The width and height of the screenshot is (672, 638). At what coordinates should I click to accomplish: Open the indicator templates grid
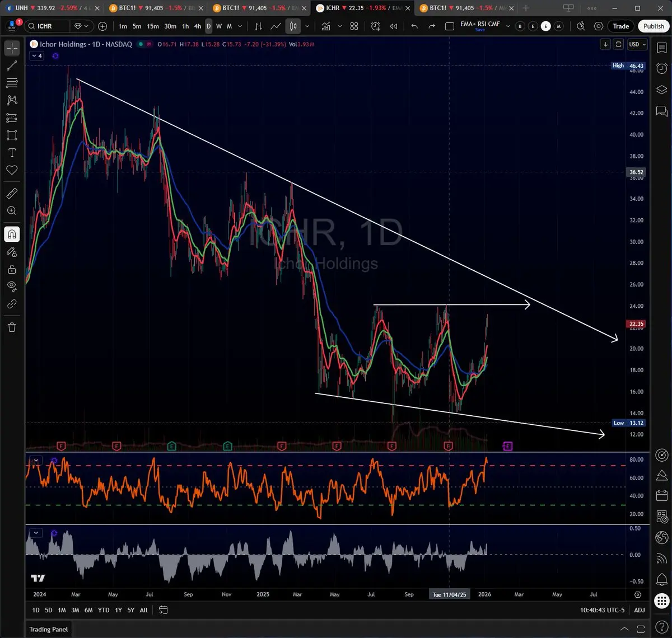(354, 26)
